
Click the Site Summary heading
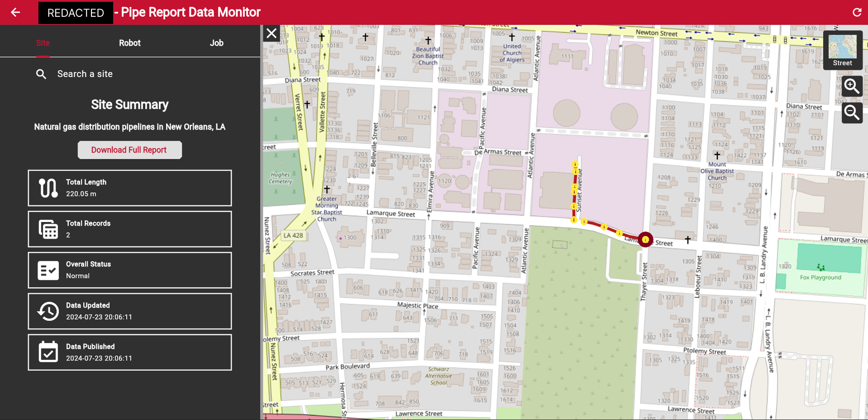point(130,105)
